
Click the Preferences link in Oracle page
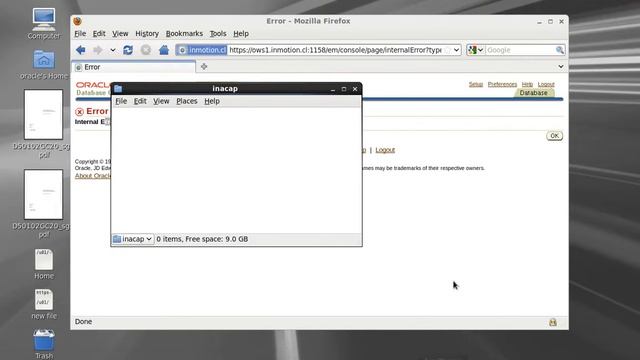(502, 84)
